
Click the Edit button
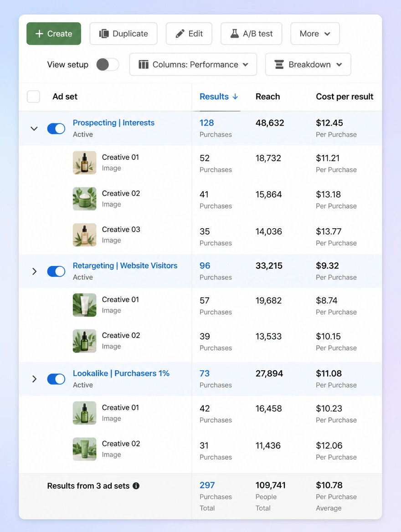pyautogui.click(x=189, y=34)
